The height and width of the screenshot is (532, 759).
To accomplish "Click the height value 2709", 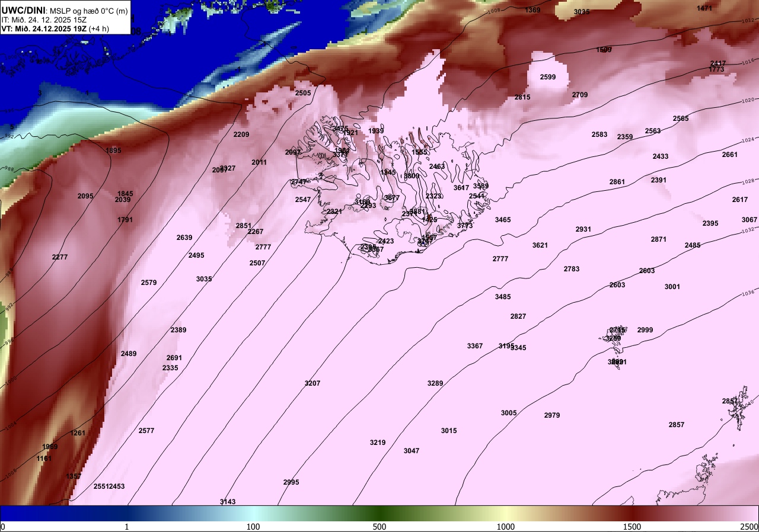I will click(580, 95).
